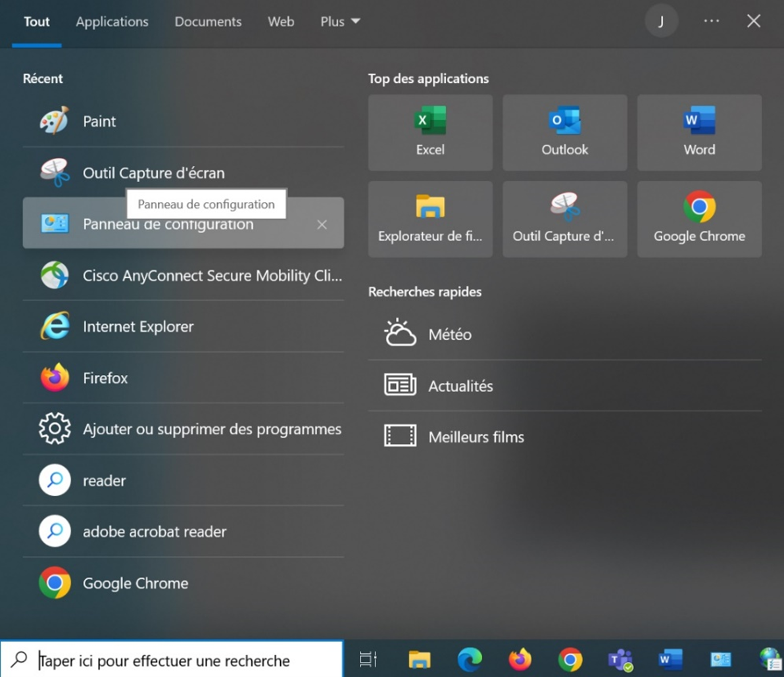Expand the Plus dropdown menu
Image resolution: width=784 pixels, height=677 pixels.
click(340, 22)
